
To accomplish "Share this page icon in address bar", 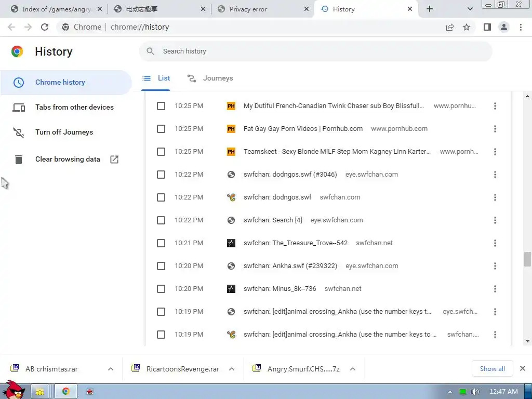I will coord(450,27).
